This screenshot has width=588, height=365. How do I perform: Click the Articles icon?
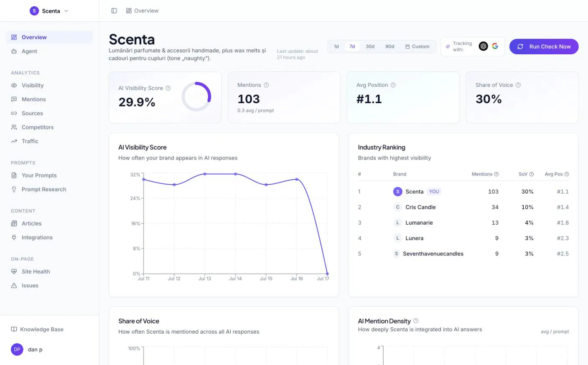click(14, 223)
